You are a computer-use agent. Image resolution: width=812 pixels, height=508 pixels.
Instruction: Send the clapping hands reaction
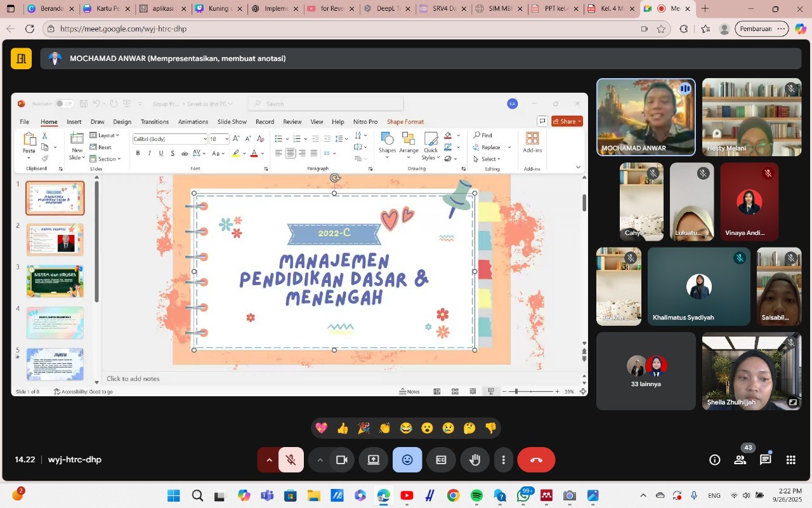tap(384, 429)
